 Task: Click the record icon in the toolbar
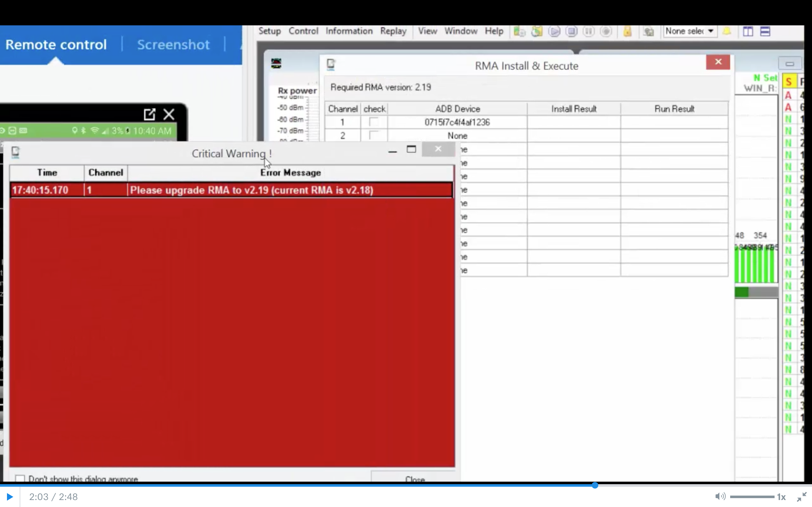click(606, 31)
